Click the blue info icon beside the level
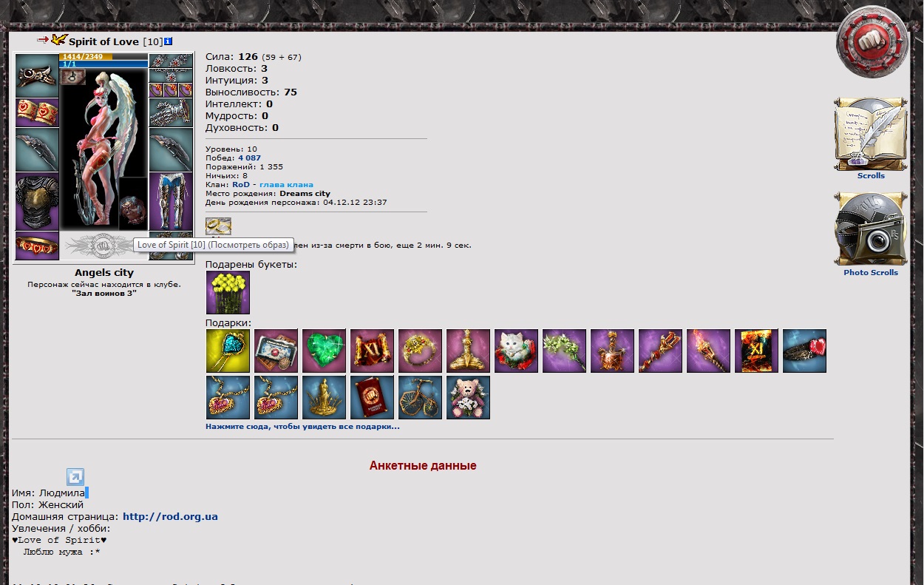The image size is (924, 585). pyautogui.click(x=169, y=41)
